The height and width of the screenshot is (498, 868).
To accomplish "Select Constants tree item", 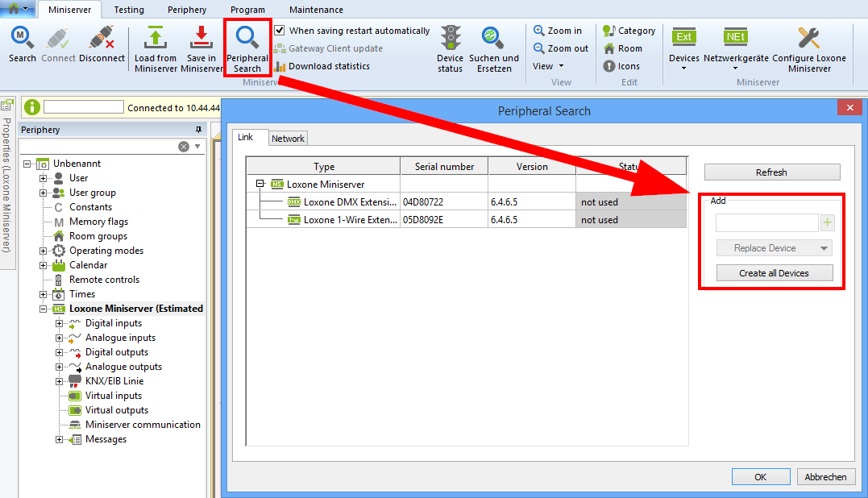I will point(90,207).
